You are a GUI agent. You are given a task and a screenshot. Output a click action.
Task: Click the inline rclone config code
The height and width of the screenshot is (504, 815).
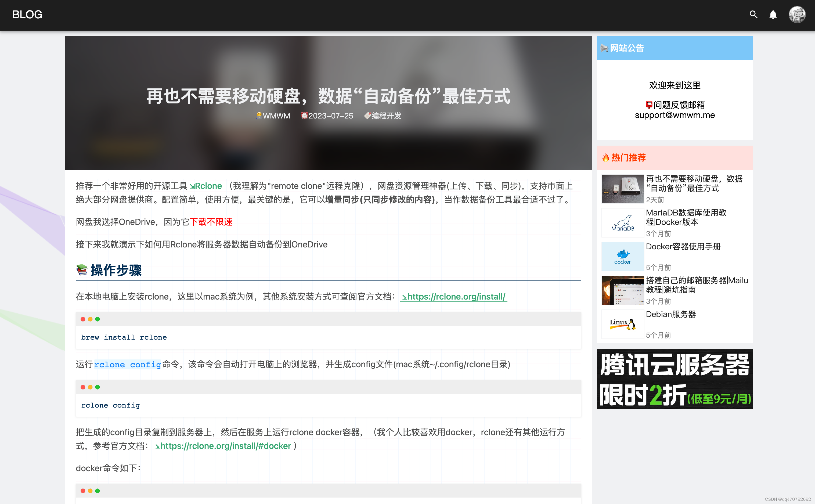pos(127,364)
